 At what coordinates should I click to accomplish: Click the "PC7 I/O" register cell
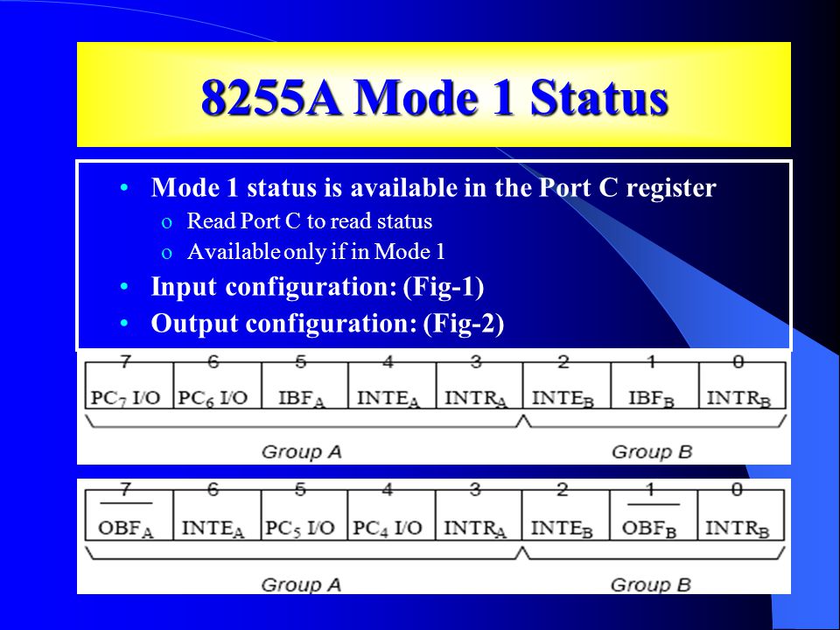point(129,386)
